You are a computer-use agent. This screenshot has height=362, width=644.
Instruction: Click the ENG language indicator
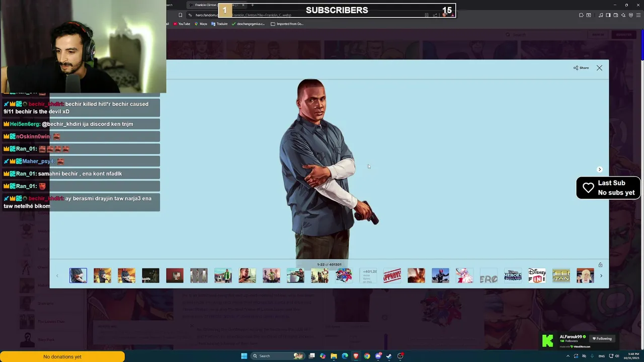pos(602,356)
